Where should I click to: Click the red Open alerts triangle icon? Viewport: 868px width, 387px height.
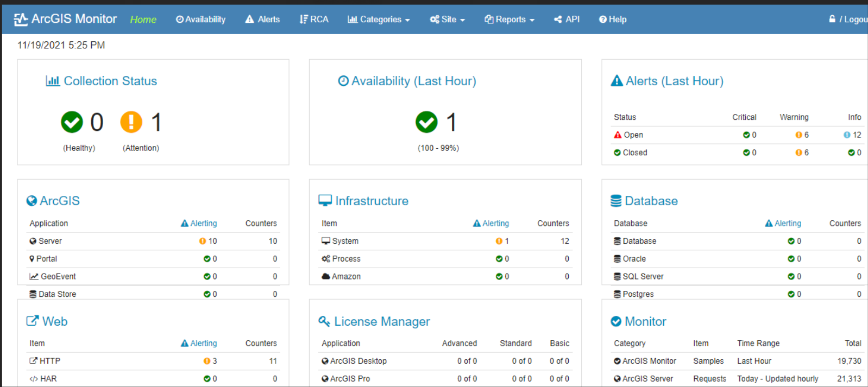pos(618,135)
